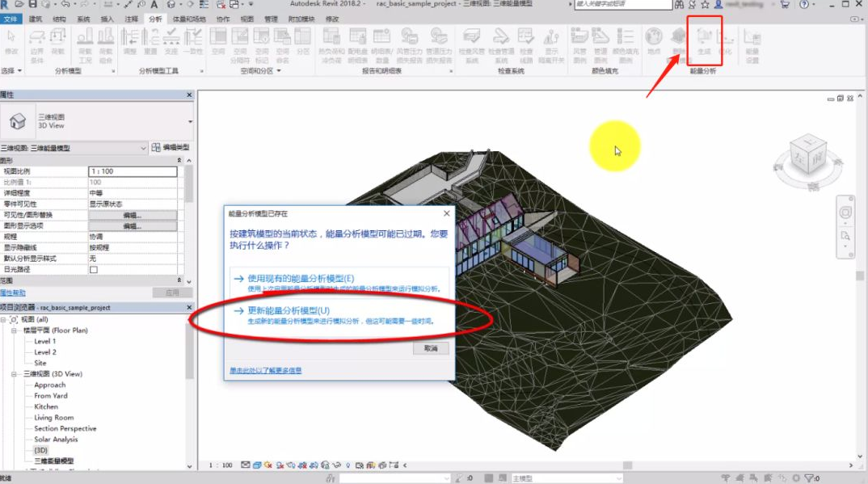Expand the 空间和分区 panel dropdown
This screenshot has height=484, width=868.
point(261,71)
